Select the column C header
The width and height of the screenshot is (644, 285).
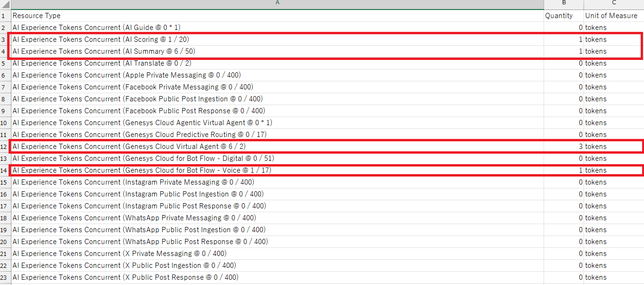[614, 4]
